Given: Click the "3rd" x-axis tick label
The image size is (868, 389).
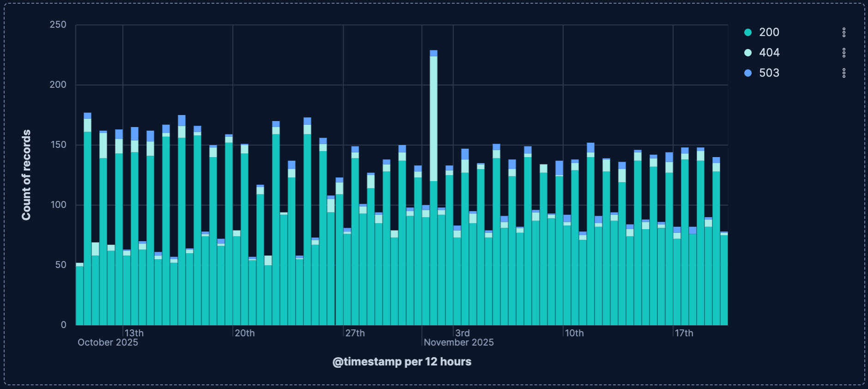Looking at the screenshot, I should point(462,333).
